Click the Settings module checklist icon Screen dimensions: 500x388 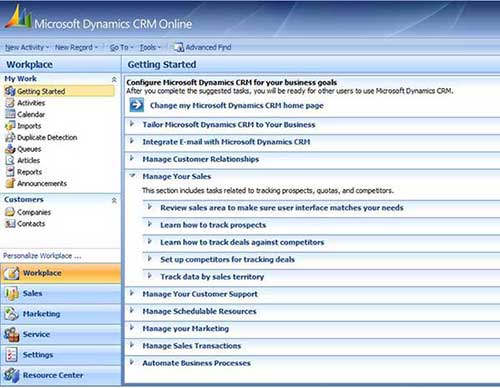pos(11,355)
